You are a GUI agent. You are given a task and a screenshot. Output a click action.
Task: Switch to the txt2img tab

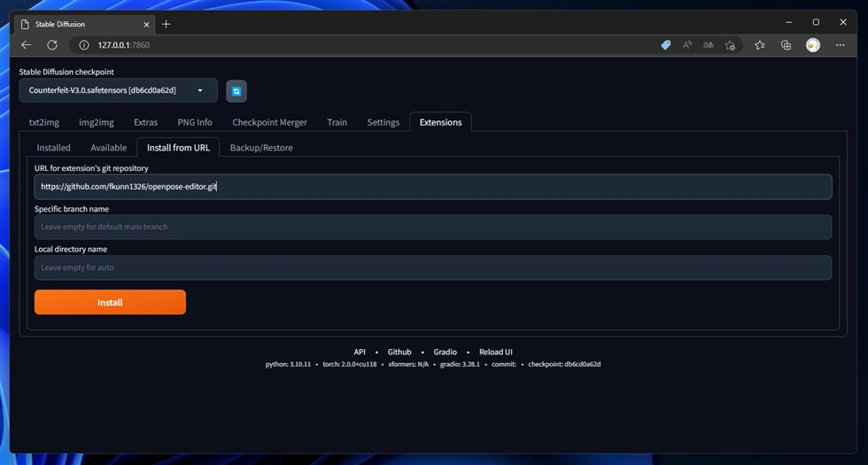pos(44,122)
